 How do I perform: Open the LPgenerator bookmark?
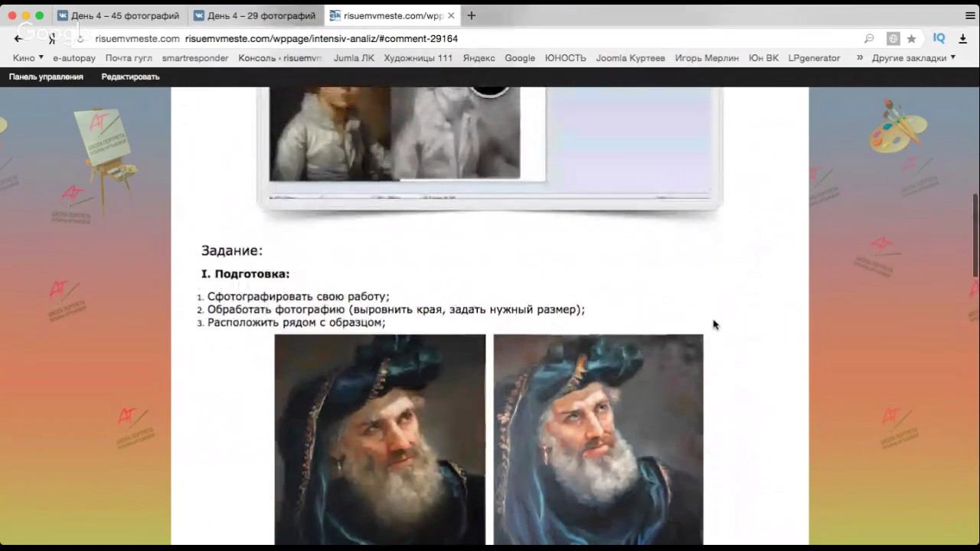[x=814, y=58]
